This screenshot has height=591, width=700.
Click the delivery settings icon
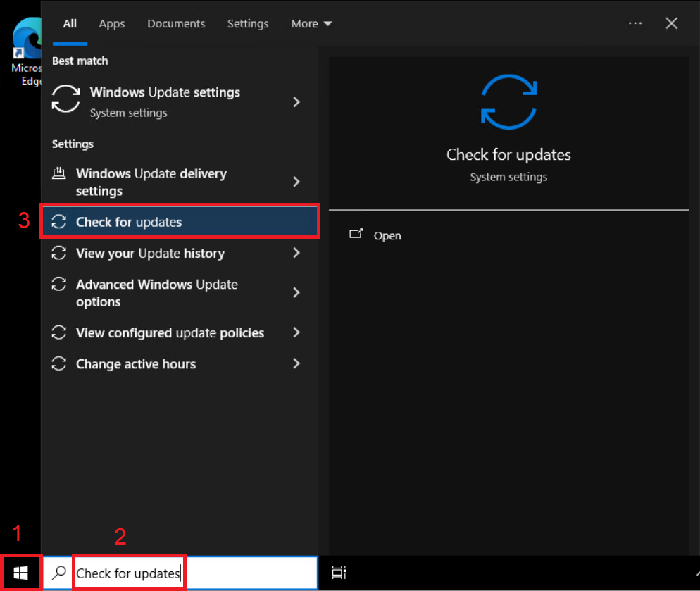(x=59, y=173)
